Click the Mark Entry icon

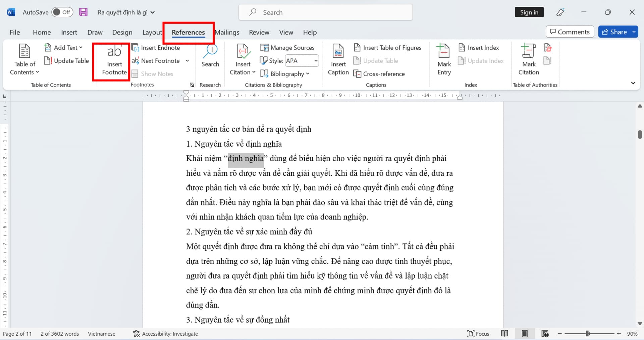pyautogui.click(x=444, y=60)
